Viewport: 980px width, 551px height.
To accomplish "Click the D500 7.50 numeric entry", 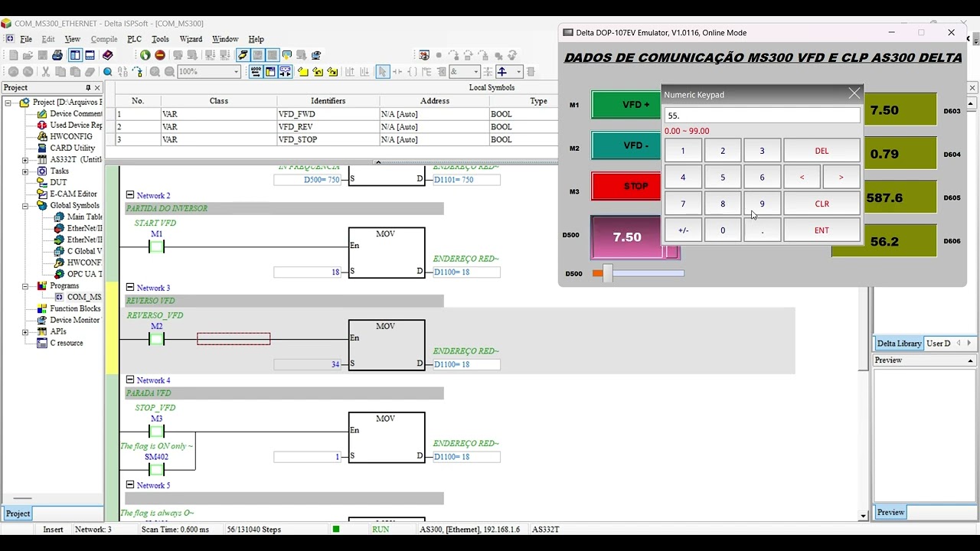I will [x=627, y=237].
